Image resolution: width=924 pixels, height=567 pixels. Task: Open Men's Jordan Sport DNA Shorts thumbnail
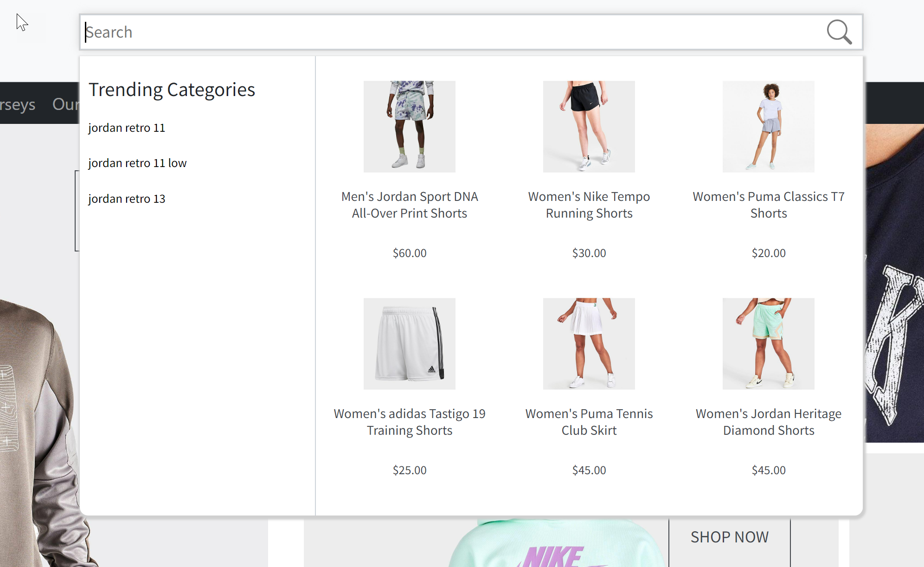(410, 127)
